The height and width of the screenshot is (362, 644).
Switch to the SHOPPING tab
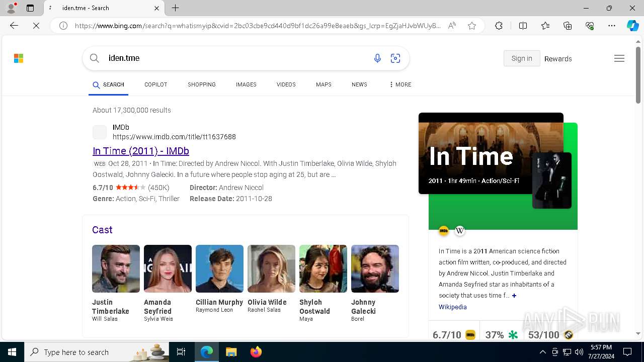click(202, 84)
